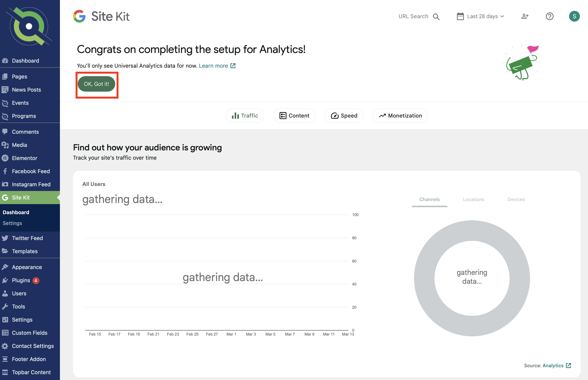Viewport: 588px width, 380px height.
Task: Open the Templates menu item
Action: (x=30, y=251)
